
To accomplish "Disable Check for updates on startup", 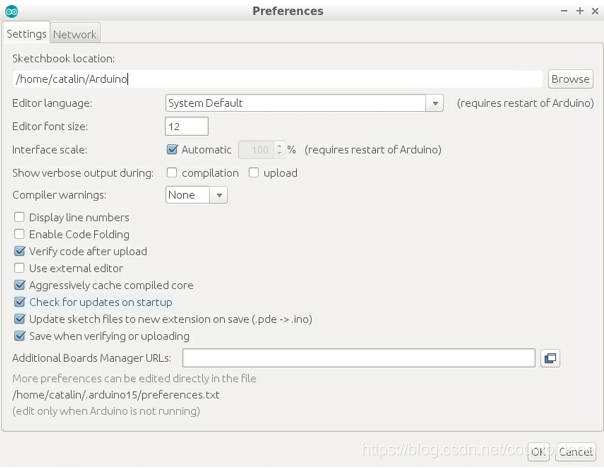I will (x=19, y=302).
